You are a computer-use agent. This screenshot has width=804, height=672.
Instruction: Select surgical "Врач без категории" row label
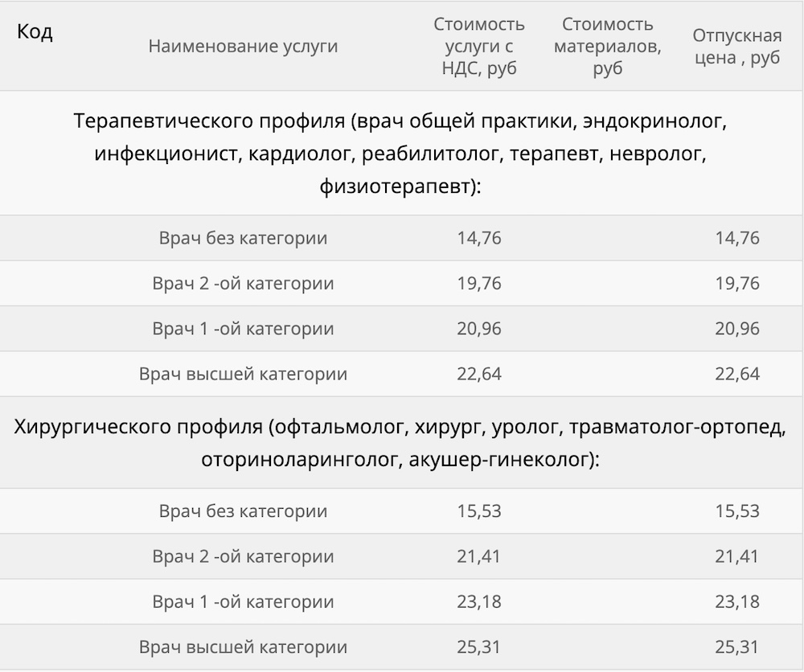click(x=243, y=511)
